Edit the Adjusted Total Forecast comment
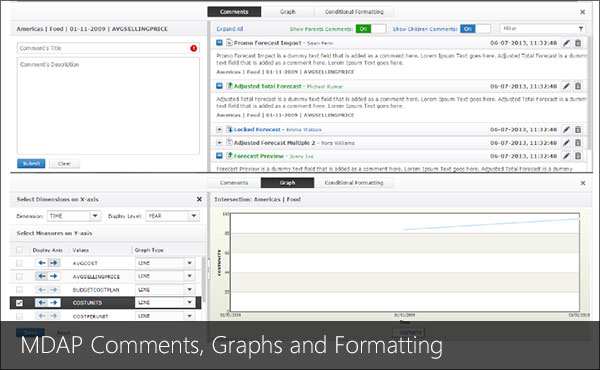Screen dimensions: 600x370 coord(566,86)
